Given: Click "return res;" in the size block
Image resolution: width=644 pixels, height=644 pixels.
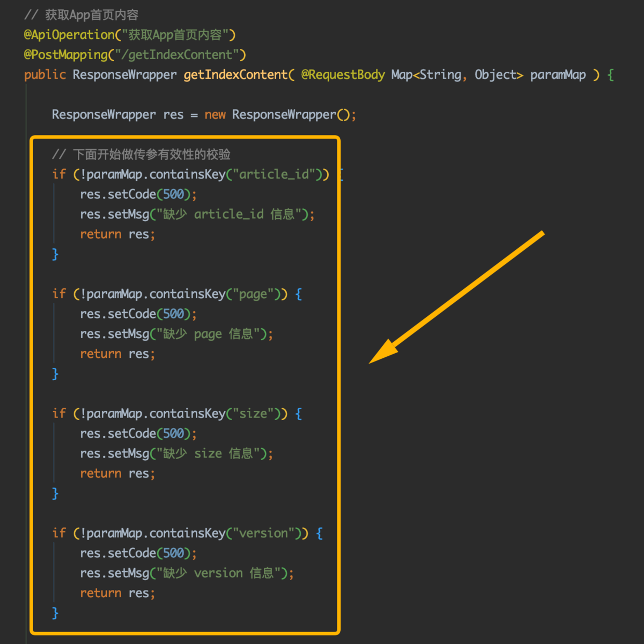Looking at the screenshot, I should point(117,474).
